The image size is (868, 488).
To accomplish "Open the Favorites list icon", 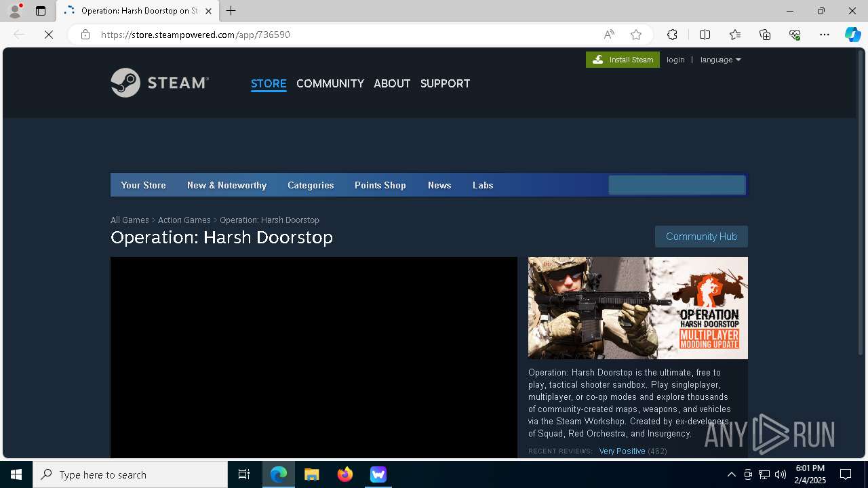I will 735,35.
